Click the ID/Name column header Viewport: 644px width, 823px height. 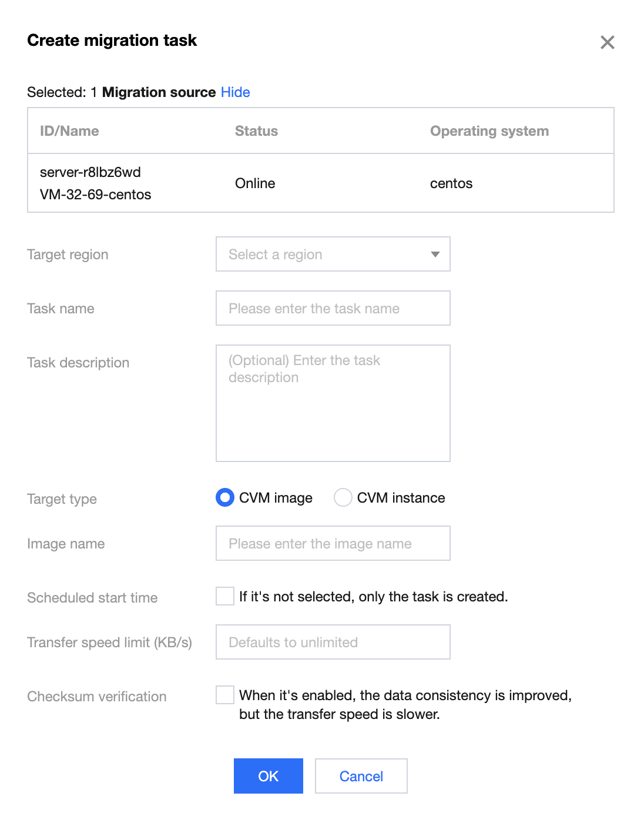(69, 131)
